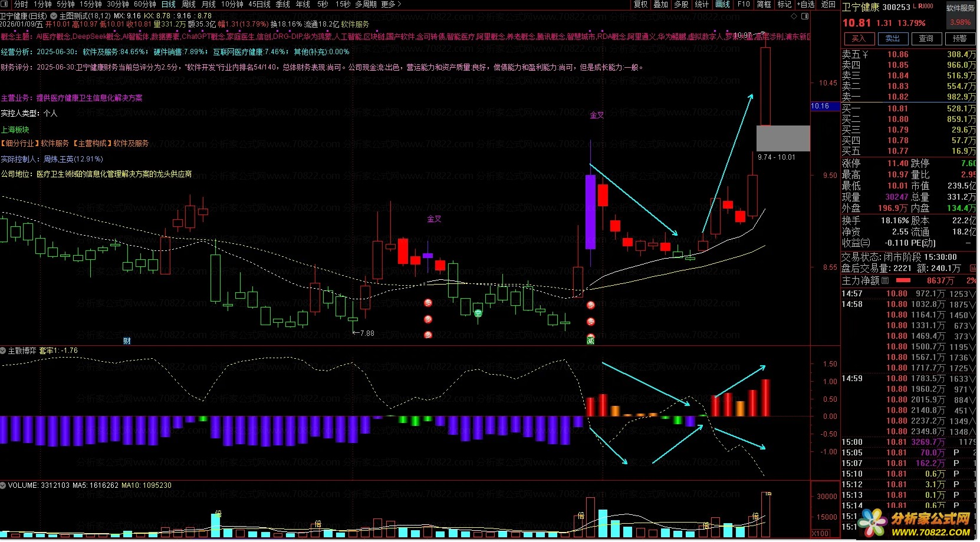Select the 1分钟 period
980x542 pixels.
tap(42, 4)
